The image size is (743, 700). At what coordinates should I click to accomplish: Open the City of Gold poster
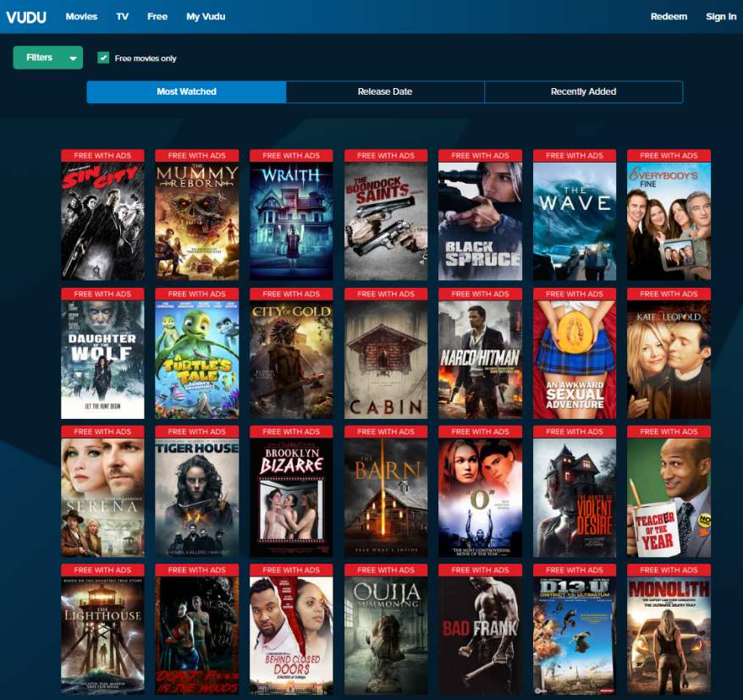point(291,353)
